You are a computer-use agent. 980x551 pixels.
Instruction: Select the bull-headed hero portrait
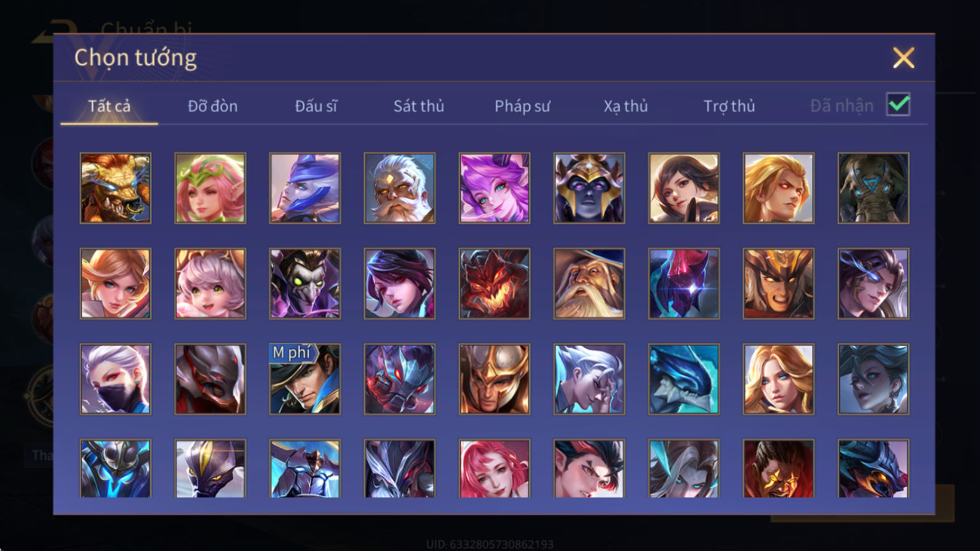115,188
